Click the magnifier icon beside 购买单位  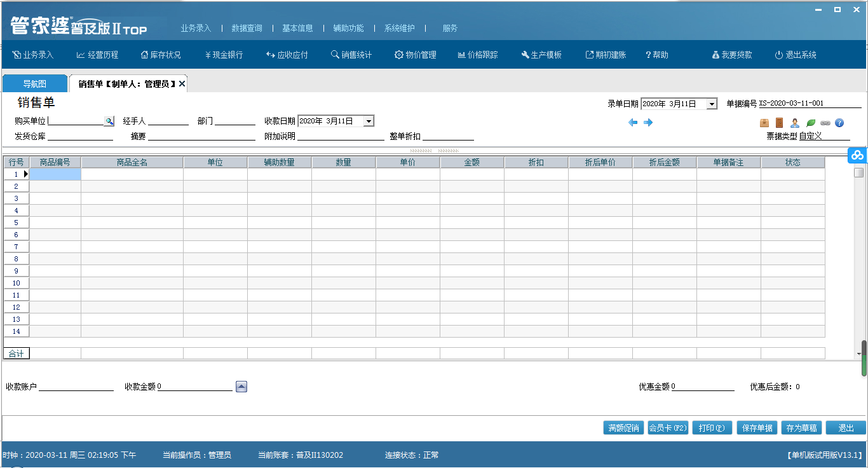pos(109,121)
